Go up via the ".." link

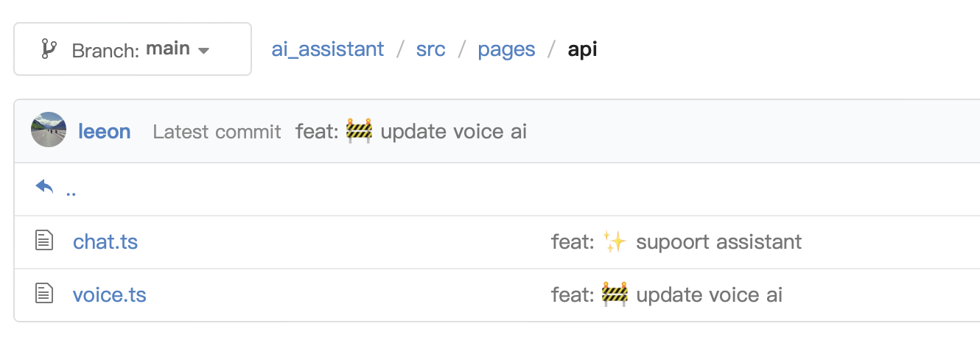[71, 191]
